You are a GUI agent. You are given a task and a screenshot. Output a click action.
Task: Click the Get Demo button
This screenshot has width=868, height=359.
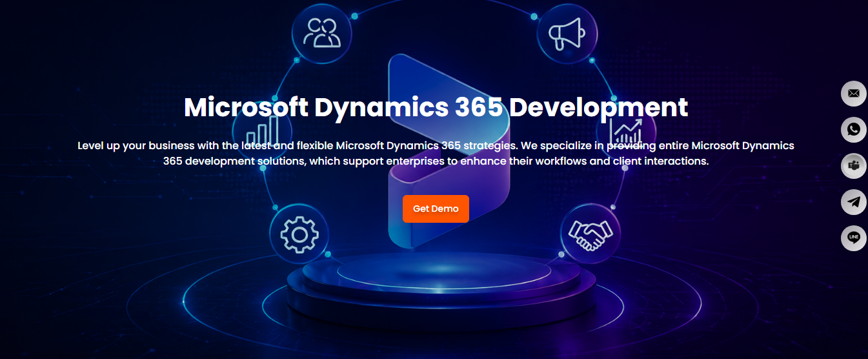436,209
